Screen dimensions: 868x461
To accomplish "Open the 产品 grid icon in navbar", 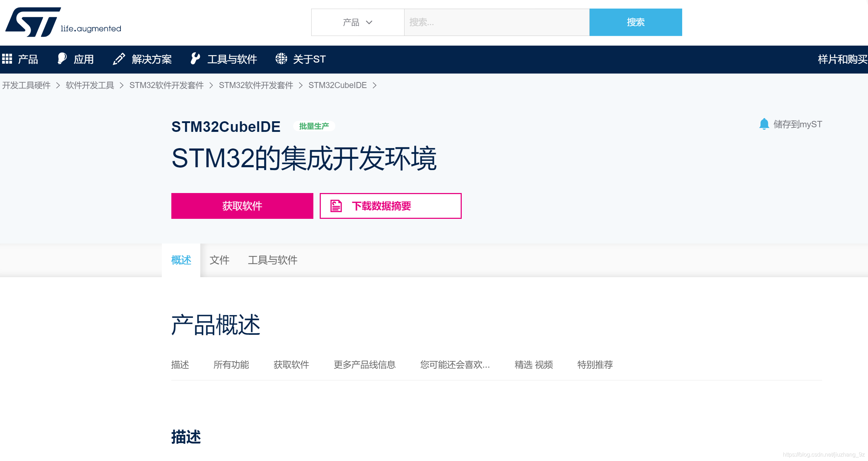I will [7, 59].
